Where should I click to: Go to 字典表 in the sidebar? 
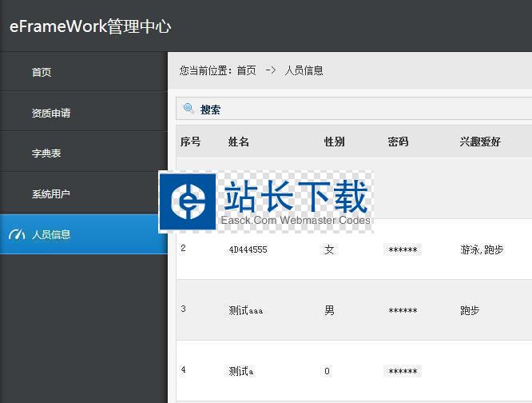pyautogui.click(x=46, y=154)
